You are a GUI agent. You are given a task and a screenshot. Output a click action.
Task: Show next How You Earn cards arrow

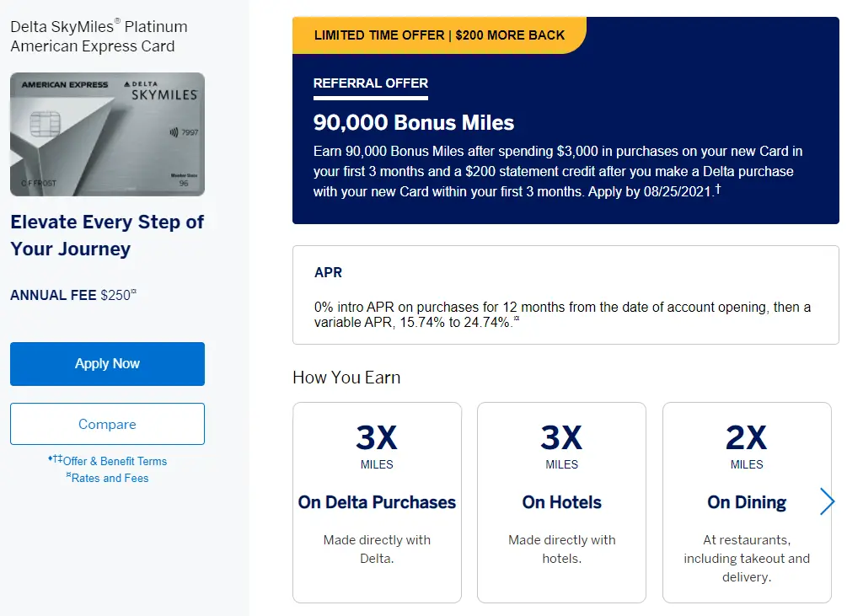[827, 502]
